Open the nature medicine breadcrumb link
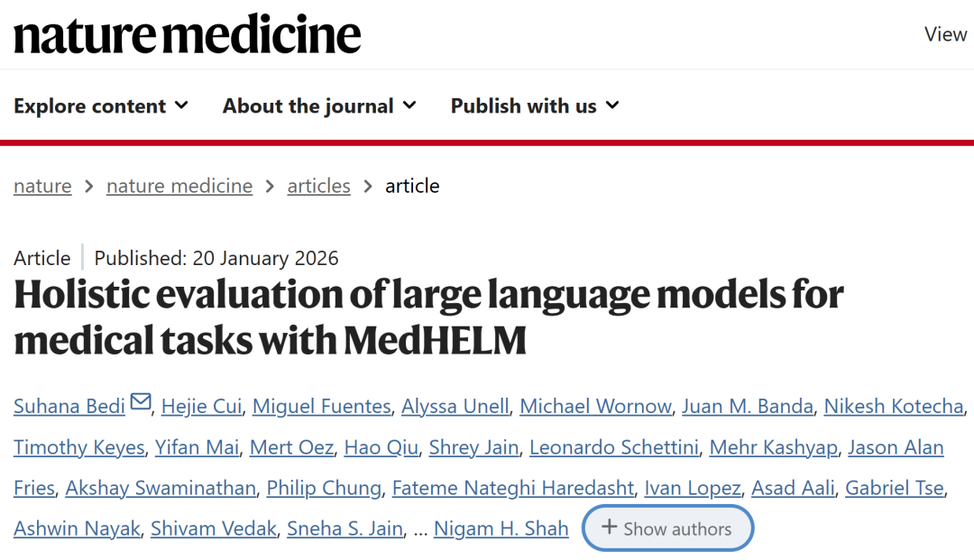The height and width of the screenshot is (560, 974). (179, 186)
